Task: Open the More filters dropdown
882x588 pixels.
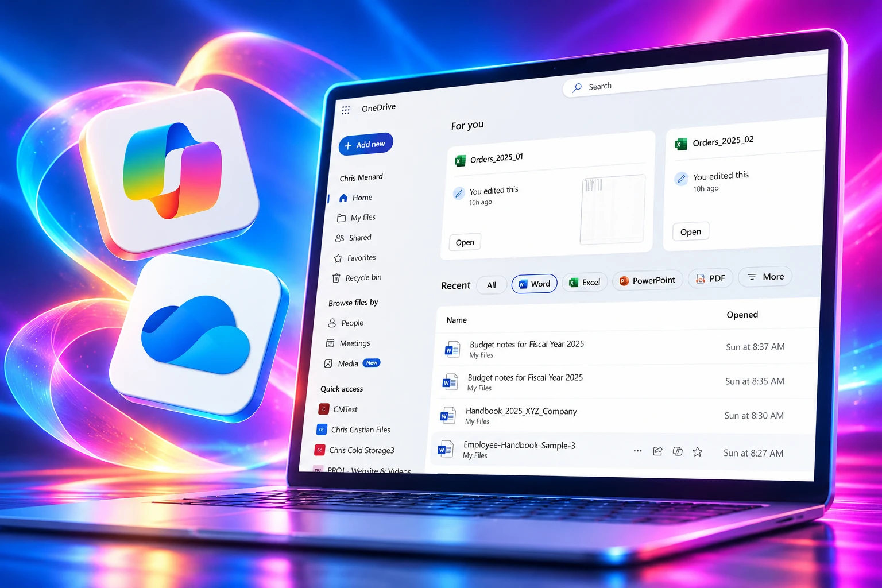Action: click(765, 277)
